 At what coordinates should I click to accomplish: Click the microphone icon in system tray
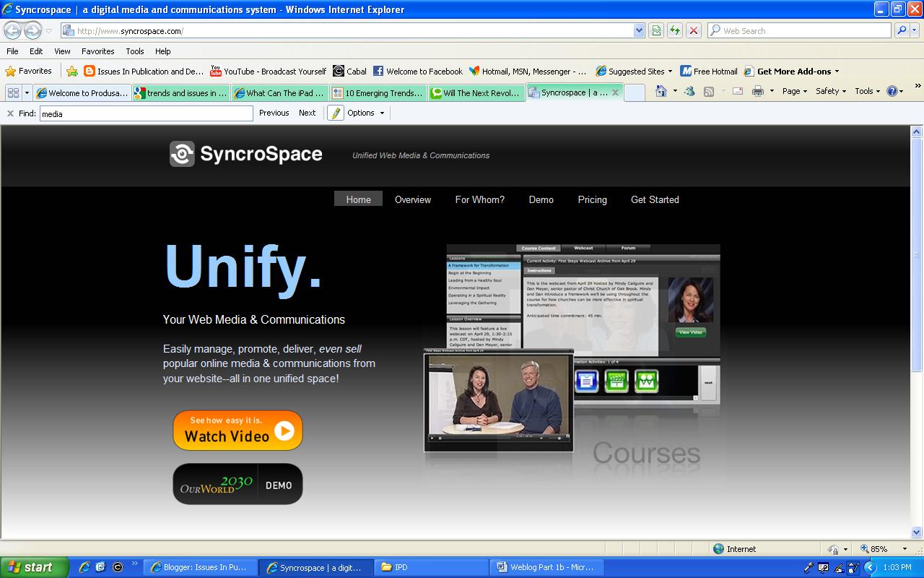[x=809, y=567]
